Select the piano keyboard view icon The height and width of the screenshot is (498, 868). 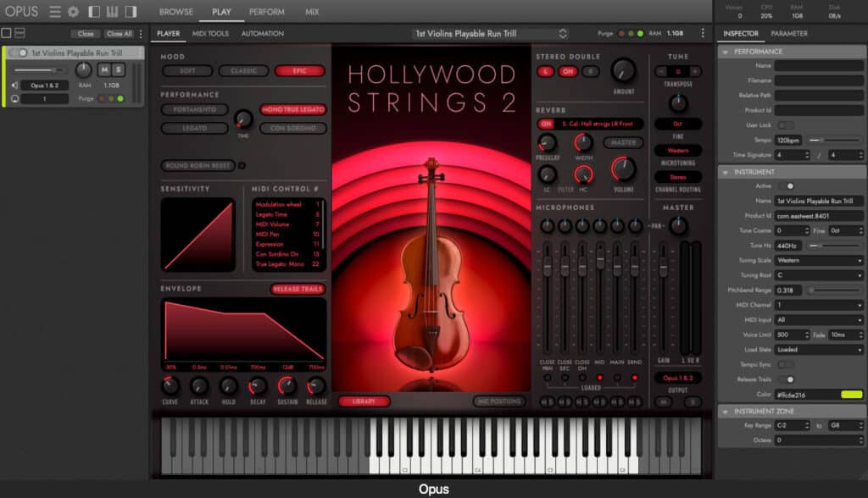coord(111,13)
